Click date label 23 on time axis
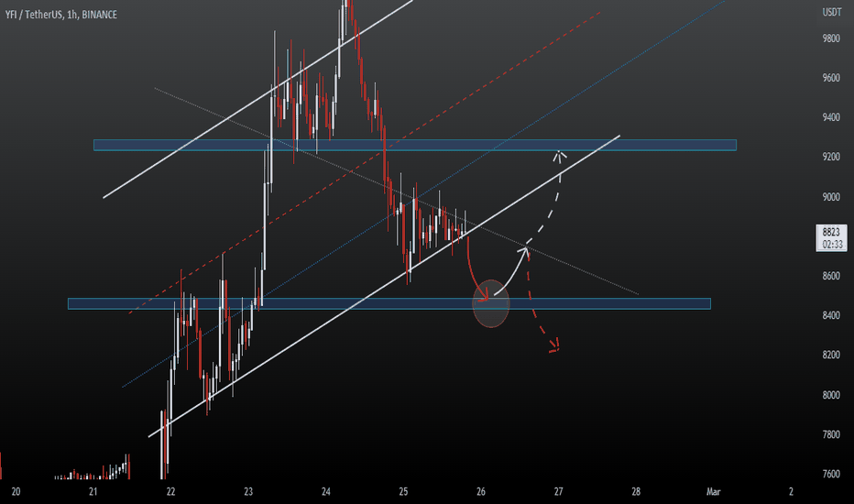The height and width of the screenshot is (504, 854). click(248, 491)
